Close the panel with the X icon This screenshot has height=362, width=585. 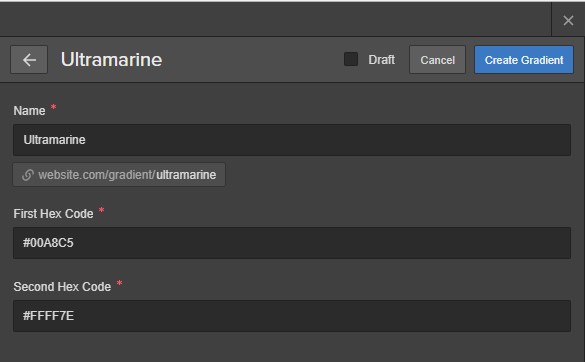point(568,20)
